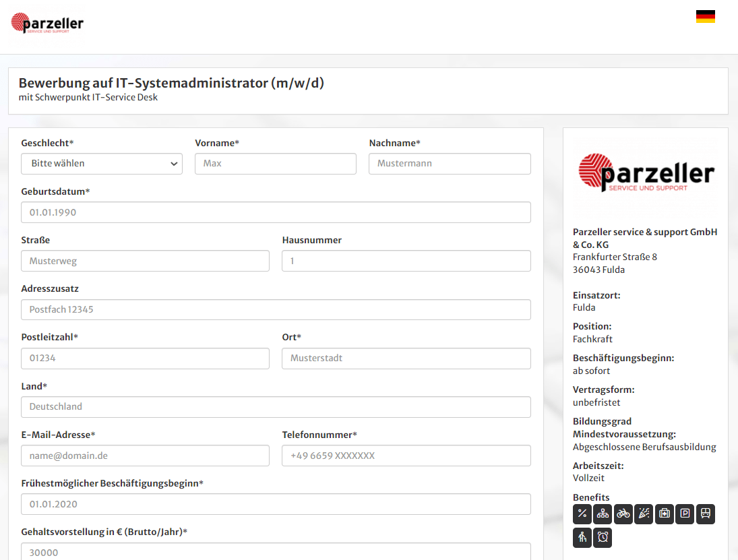The width and height of the screenshot is (738, 560).
Task: Click the German flag language switcher
Action: (706, 15)
